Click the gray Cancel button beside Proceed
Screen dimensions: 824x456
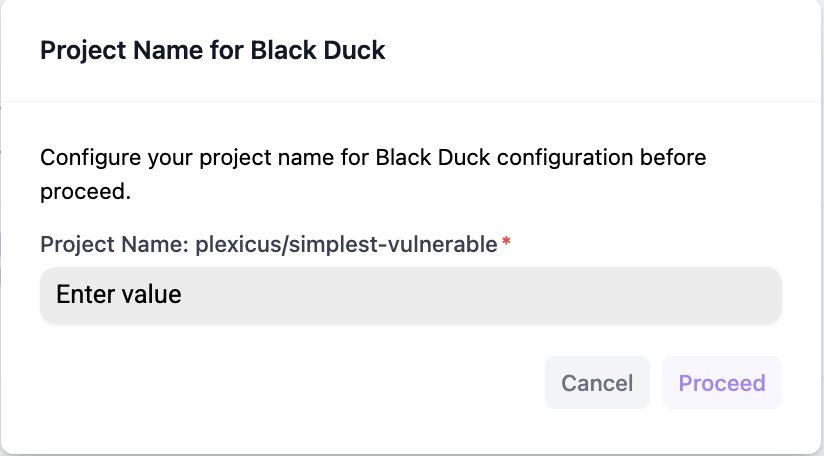click(597, 383)
